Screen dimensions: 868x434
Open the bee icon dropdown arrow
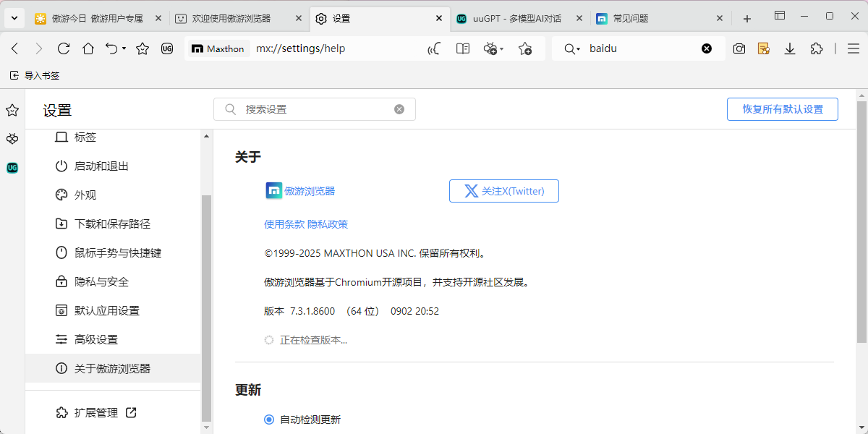pos(501,48)
